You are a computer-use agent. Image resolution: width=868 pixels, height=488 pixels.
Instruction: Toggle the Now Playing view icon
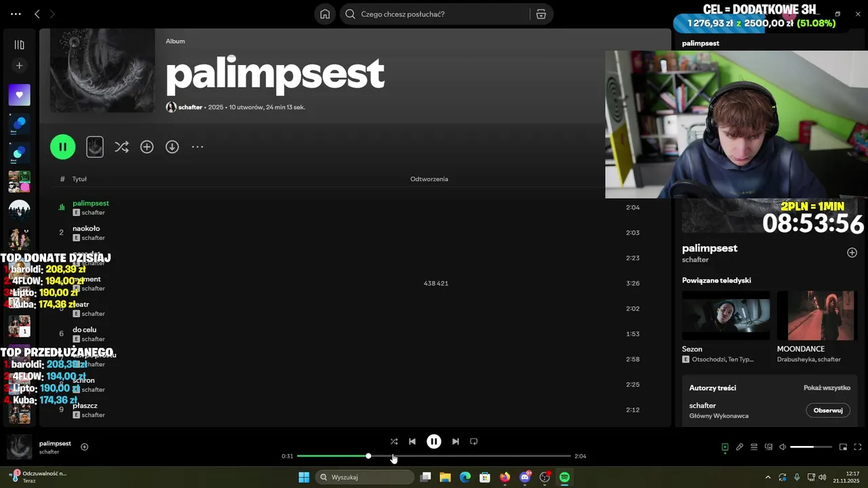(x=725, y=447)
